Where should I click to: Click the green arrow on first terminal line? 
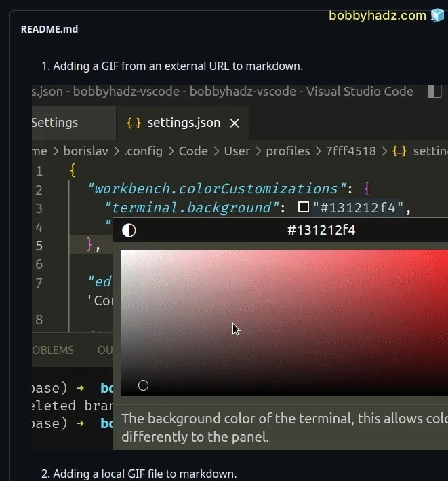tap(80, 388)
